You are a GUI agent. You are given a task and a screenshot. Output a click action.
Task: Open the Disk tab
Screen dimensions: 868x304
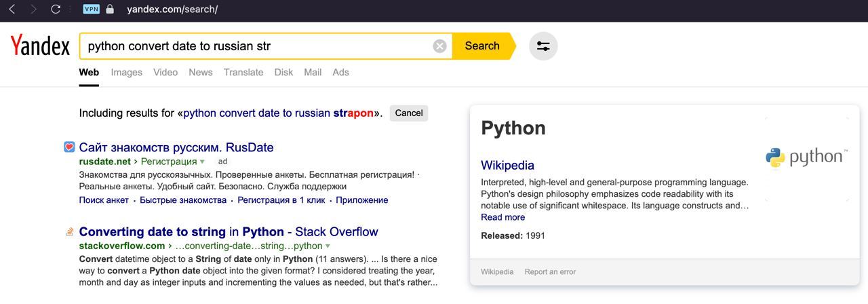coord(283,73)
